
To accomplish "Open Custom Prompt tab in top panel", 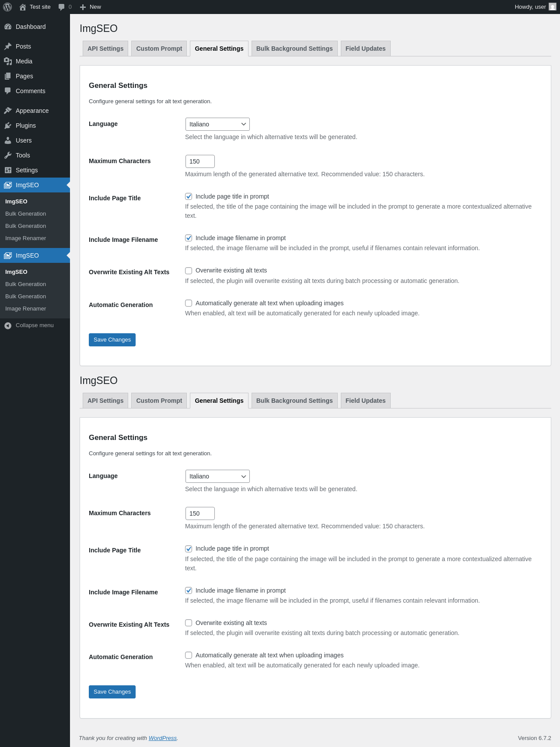I will 159,49.
